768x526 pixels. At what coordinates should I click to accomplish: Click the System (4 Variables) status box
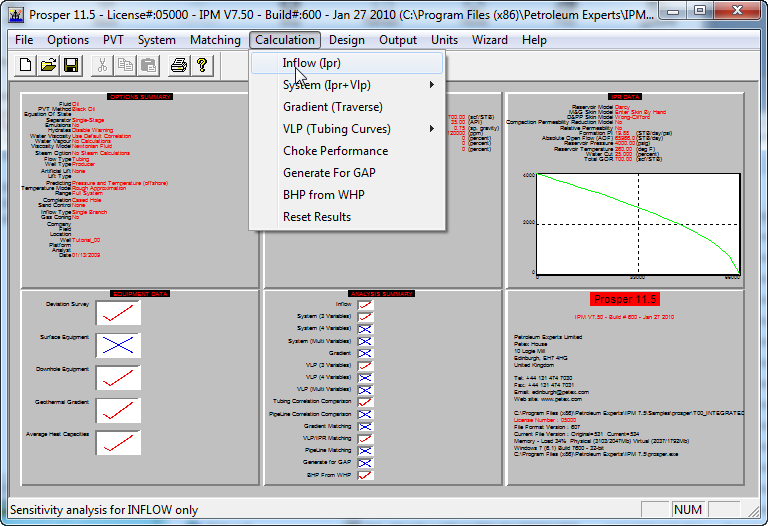coord(365,329)
